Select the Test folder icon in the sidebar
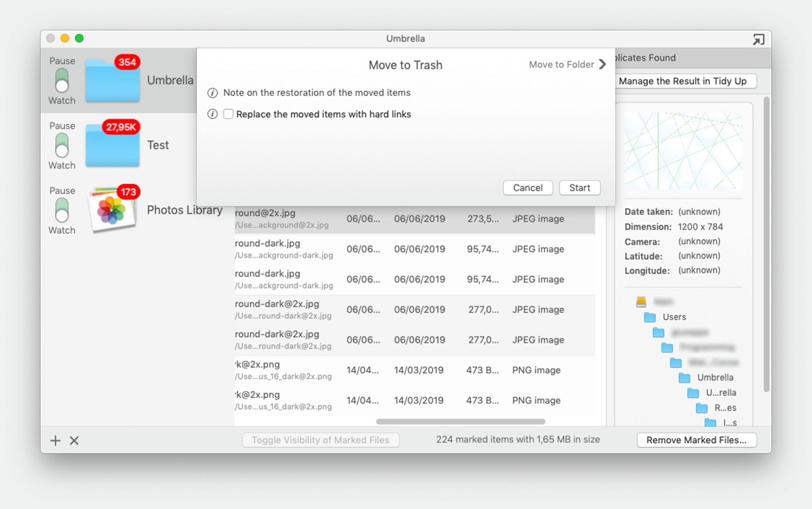812x509 pixels. pyautogui.click(x=113, y=144)
